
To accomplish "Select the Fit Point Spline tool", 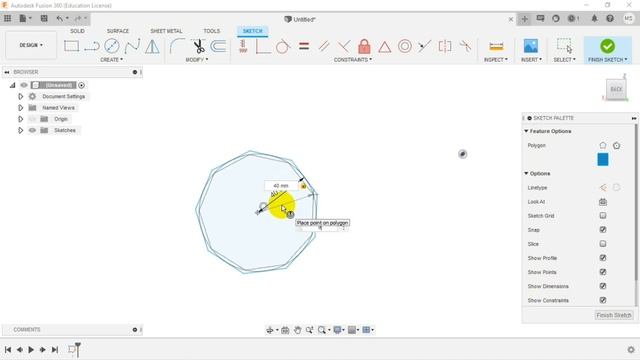I will click(132, 46).
